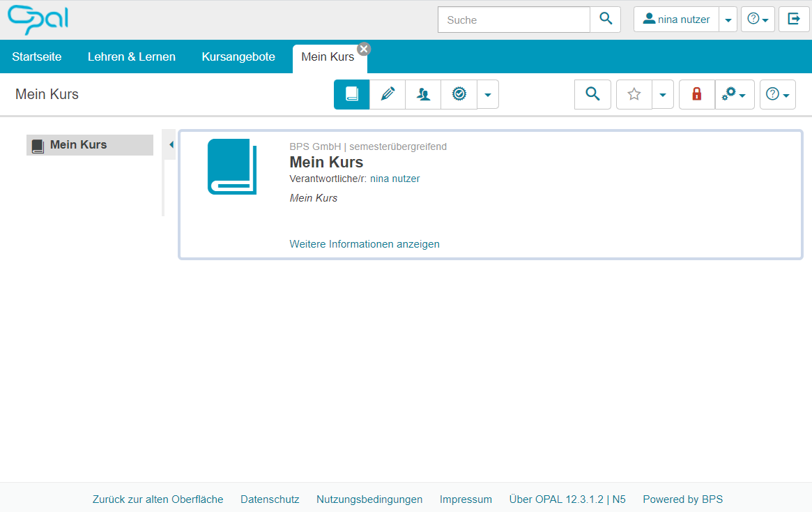Image resolution: width=812 pixels, height=512 pixels.
Task: Open the course editor pencil tool
Action: pyautogui.click(x=388, y=94)
